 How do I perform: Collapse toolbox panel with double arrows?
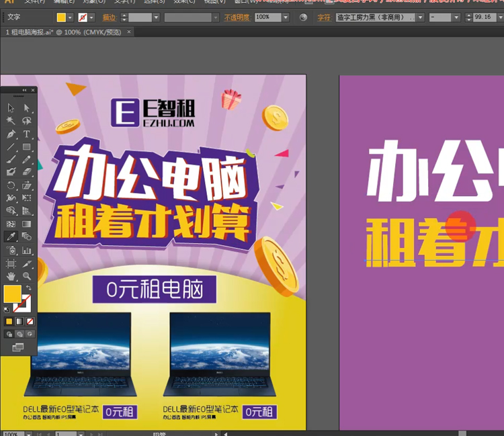[24, 90]
